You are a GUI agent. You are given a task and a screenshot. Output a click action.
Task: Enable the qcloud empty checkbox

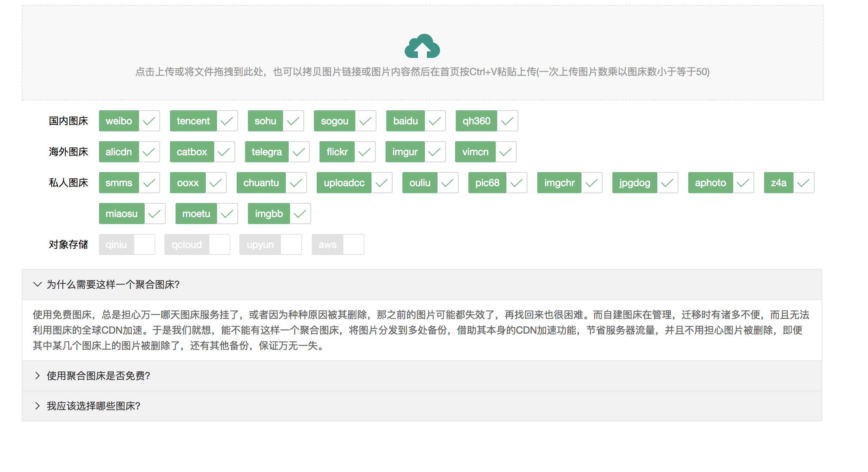(219, 244)
